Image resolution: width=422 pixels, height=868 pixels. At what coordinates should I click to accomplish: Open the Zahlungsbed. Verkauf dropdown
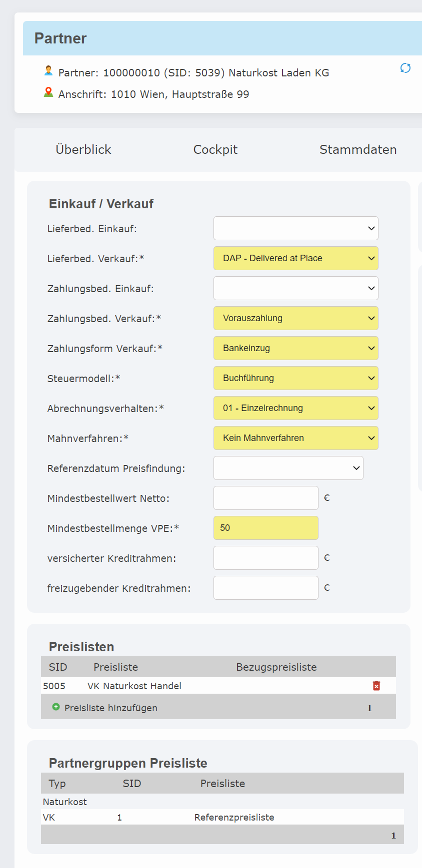point(295,318)
